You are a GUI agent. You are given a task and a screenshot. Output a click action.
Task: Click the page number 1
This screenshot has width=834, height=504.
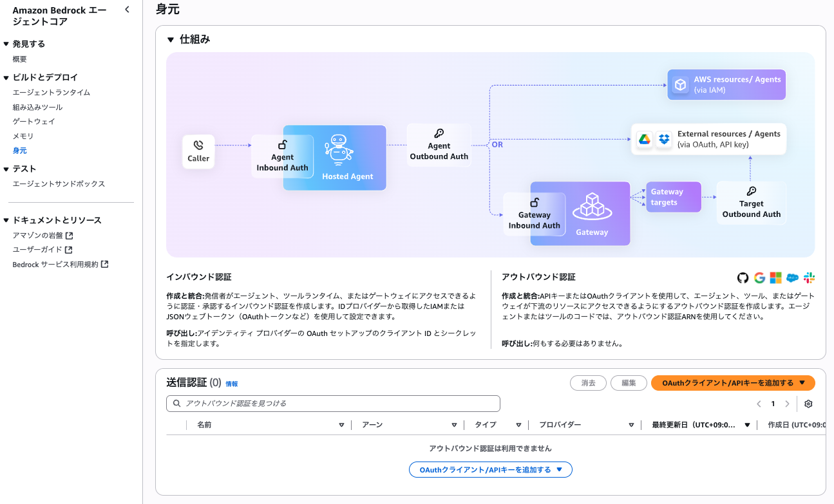pos(773,404)
